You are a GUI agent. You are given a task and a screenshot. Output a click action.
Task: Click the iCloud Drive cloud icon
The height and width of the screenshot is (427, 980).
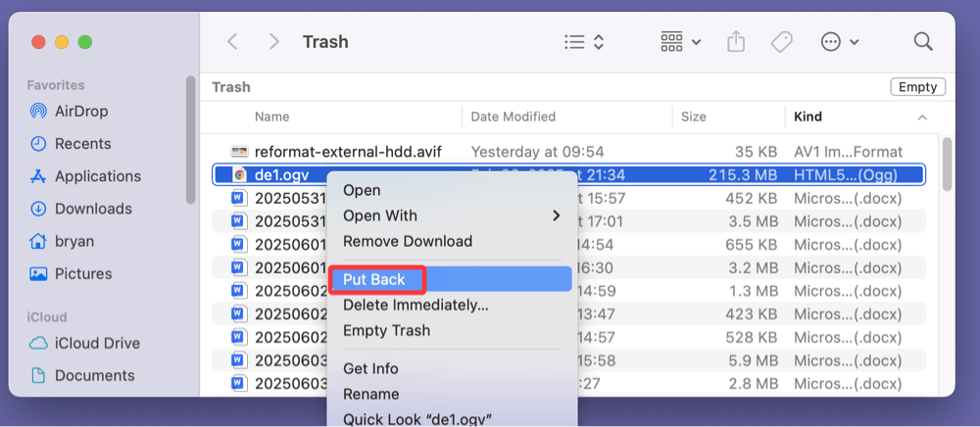point(38,344)
